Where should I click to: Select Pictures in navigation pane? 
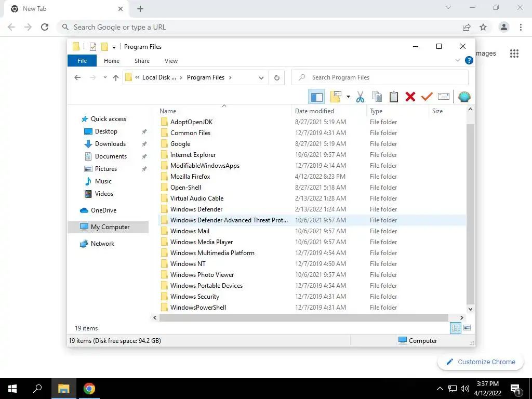coord(106,169)
